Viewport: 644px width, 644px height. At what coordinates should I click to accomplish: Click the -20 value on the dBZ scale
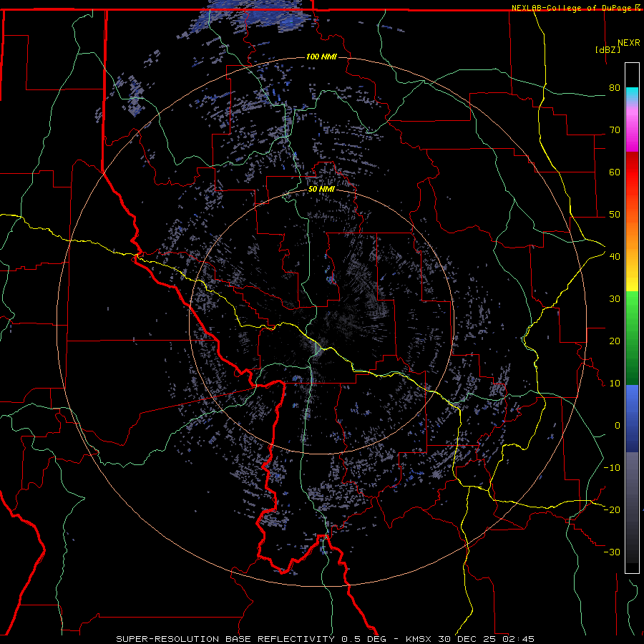click(612, 509)
